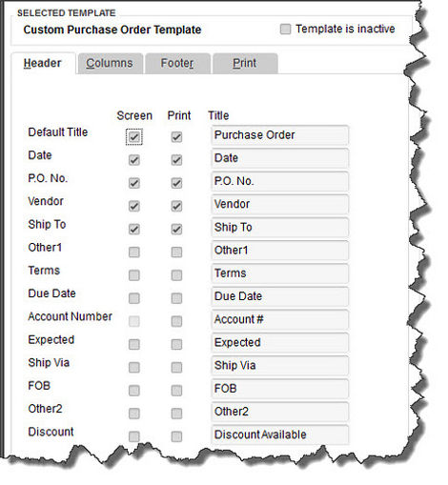Click the Discount Available title field
Viewport: 448px width, 485px height.
coord(279,434)
